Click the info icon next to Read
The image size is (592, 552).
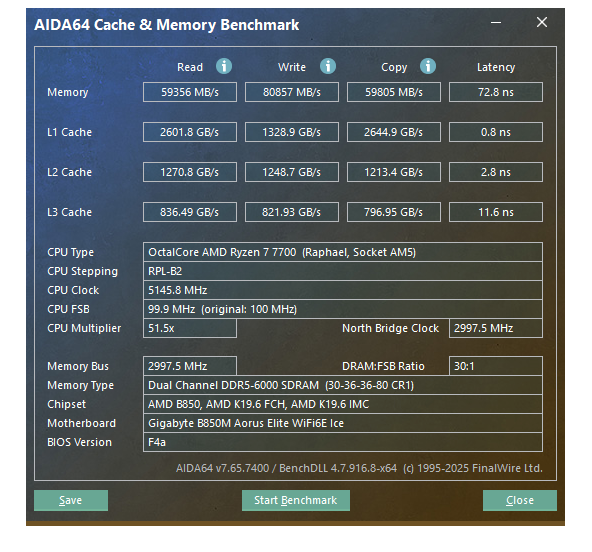224,66
